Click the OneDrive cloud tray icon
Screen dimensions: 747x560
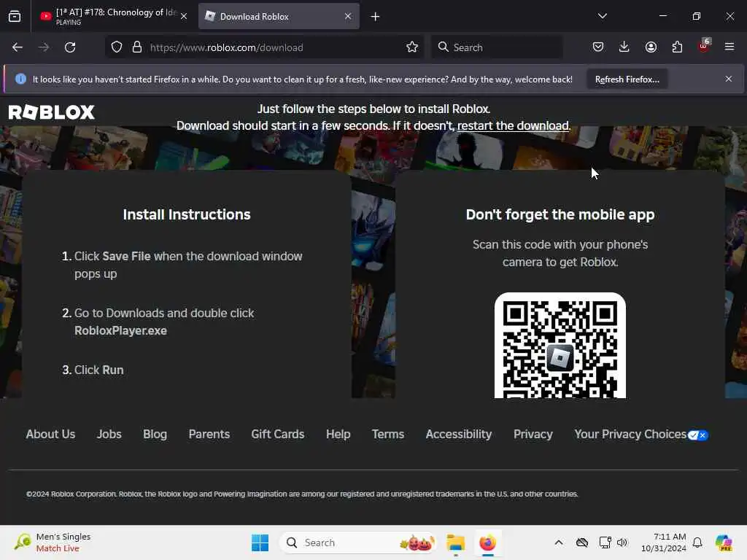pos(581,542)
